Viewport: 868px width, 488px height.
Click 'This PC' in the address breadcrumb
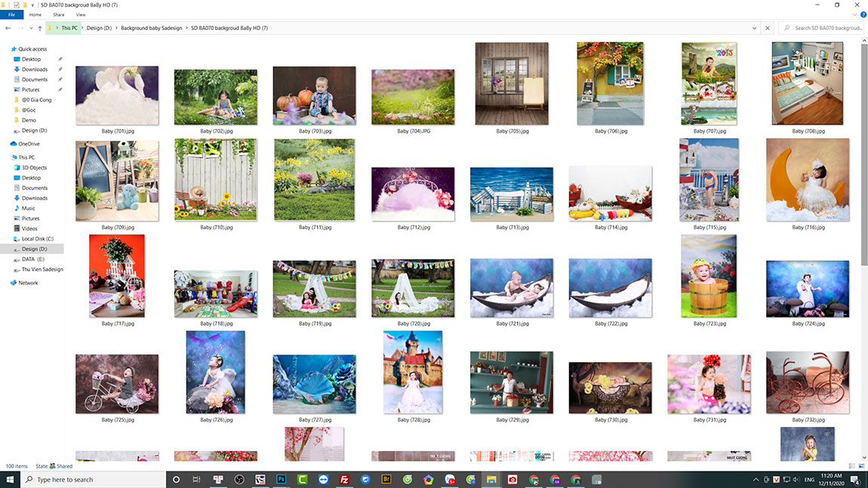pyautogui.click(x=69, y=28)
